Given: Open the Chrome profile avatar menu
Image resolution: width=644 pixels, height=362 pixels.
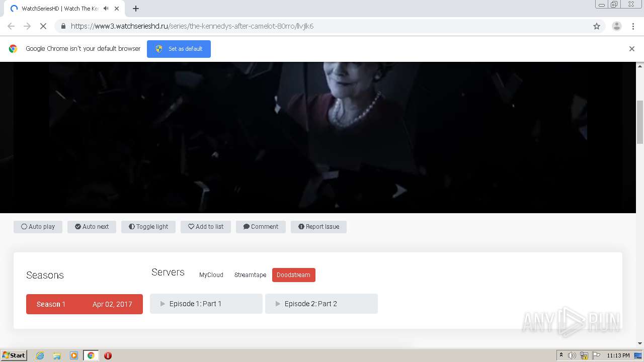Looking at the screenshot, I should (617, 26).
